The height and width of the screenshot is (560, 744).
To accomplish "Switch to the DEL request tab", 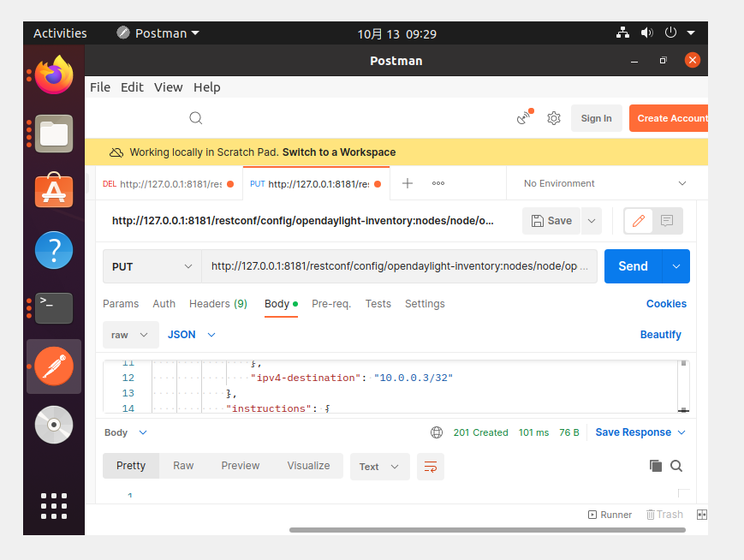I will click(169, 183).
